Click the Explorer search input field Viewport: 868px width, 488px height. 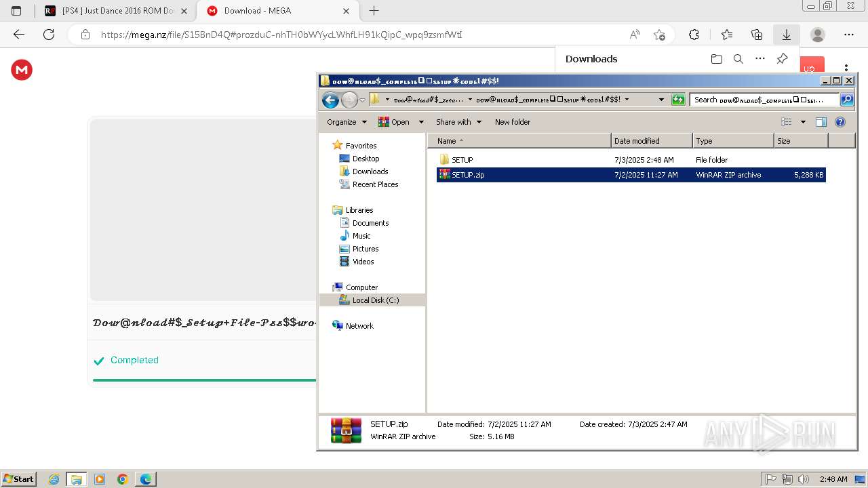coord(765,100)
